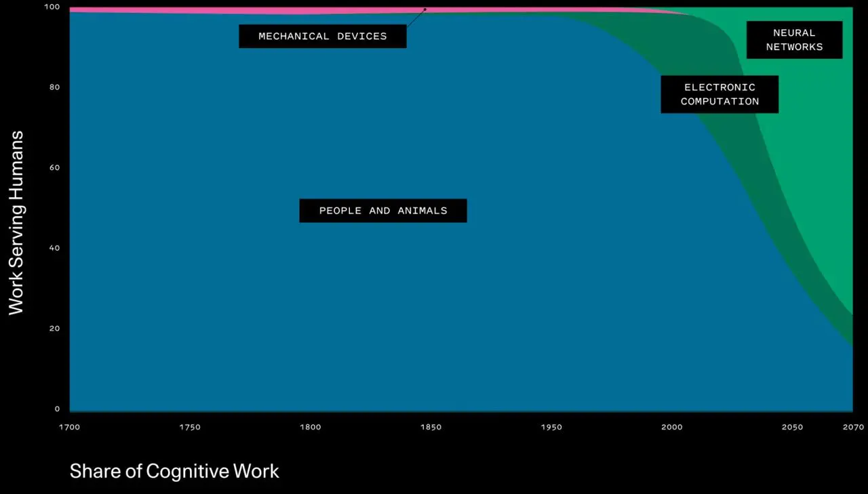Select the People and Animals label

tap(383, 211)
